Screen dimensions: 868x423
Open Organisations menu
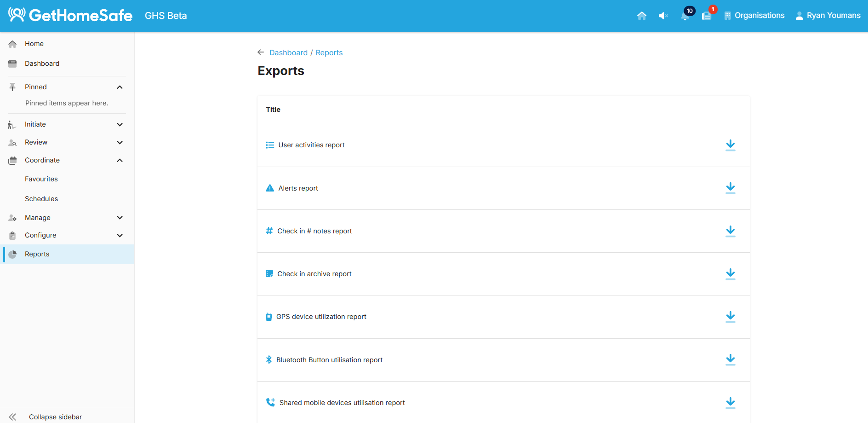[754, 16]
